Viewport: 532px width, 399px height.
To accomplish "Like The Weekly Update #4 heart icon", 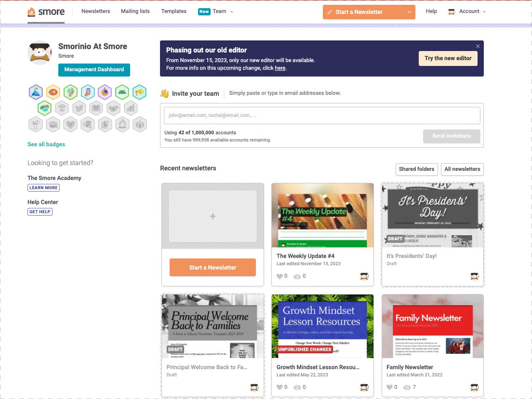I will [x=280, y=276].
